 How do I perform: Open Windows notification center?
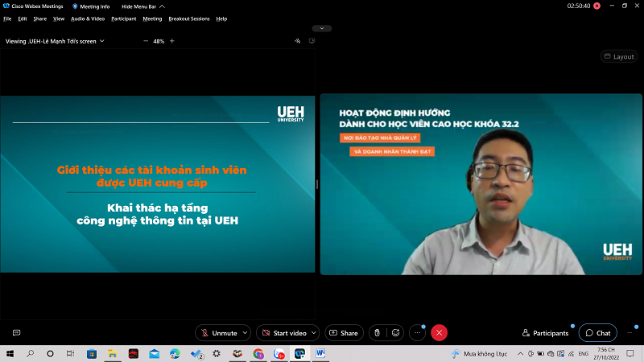pos(630,353)
